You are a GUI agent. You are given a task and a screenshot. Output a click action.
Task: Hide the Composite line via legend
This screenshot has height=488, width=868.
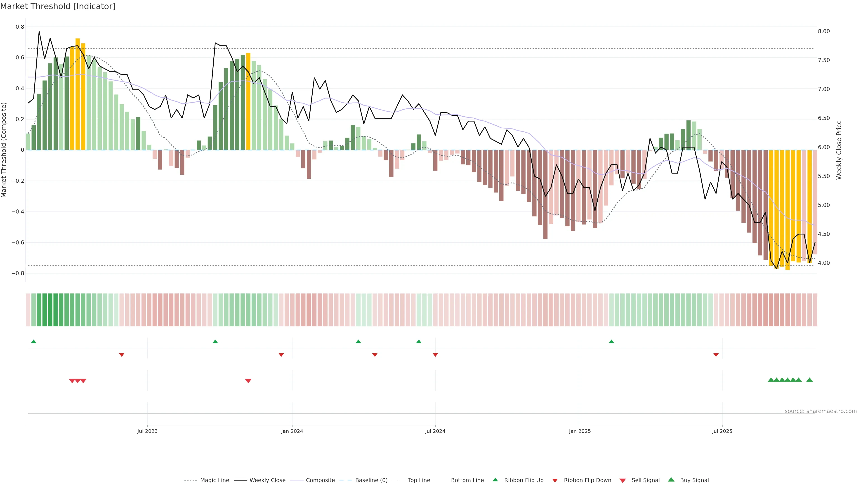pyautogui.click(x=320, y=480)
